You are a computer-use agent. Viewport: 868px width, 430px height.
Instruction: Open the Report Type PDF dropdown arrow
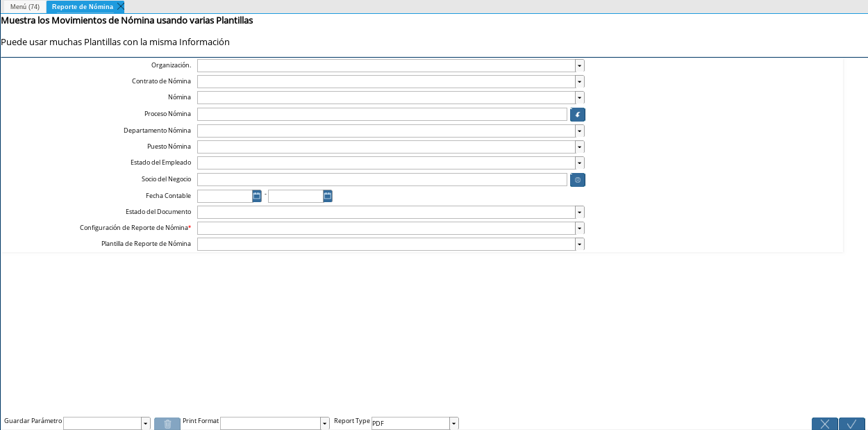(454, 424)
